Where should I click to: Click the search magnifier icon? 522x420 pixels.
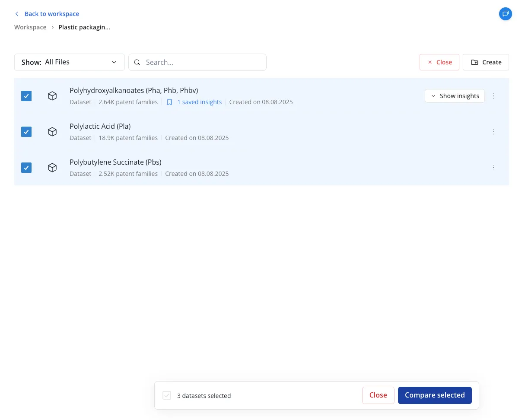137,62
